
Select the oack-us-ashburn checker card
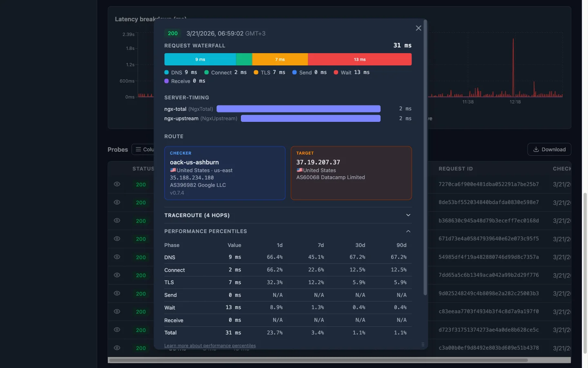pyautogui.click(x=225, y=173)
